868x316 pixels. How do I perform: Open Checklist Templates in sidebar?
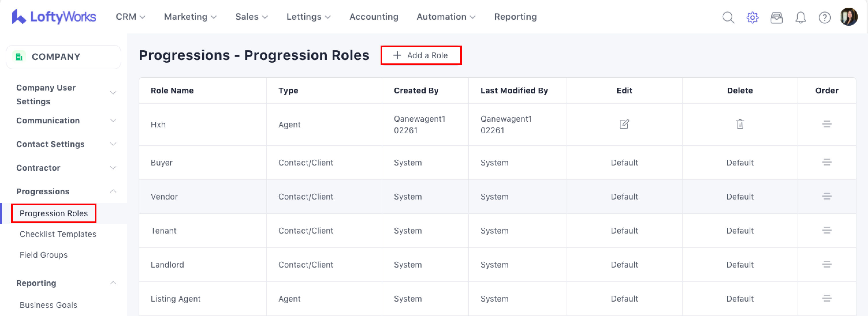(58, 234)
